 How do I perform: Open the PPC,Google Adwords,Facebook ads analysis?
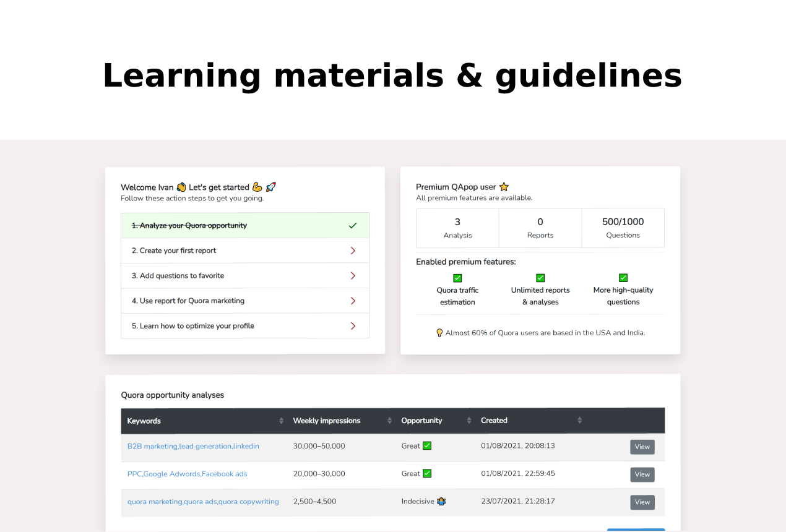(x=187, y=473)
